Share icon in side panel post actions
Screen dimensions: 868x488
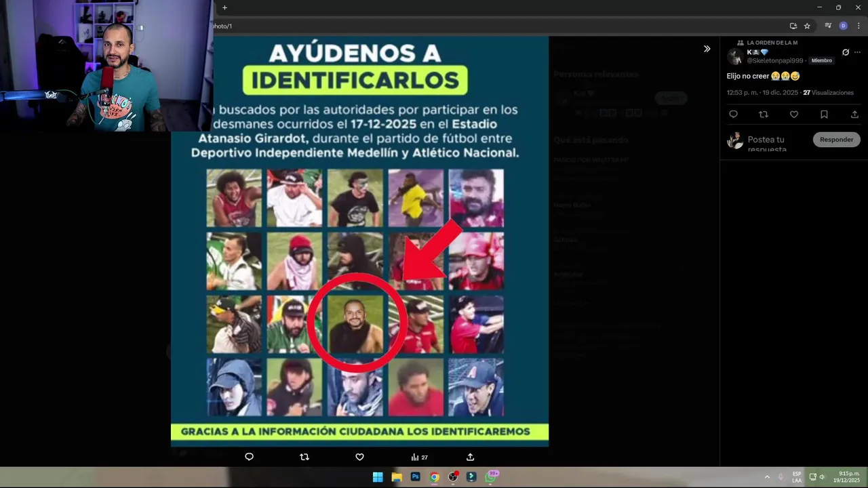tap(854, 115)
